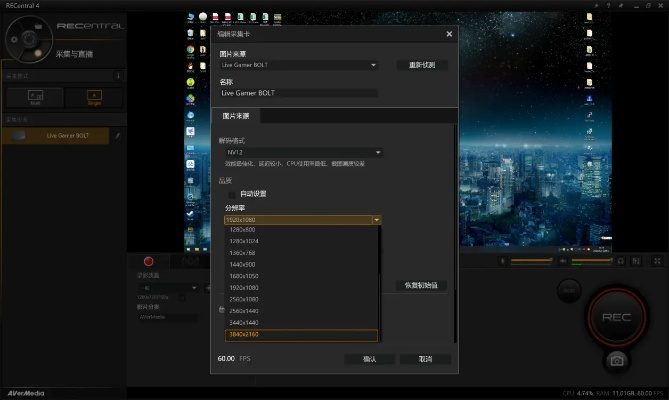
Task: Select Multi capture mode
Action: click(x=33, y=97)
